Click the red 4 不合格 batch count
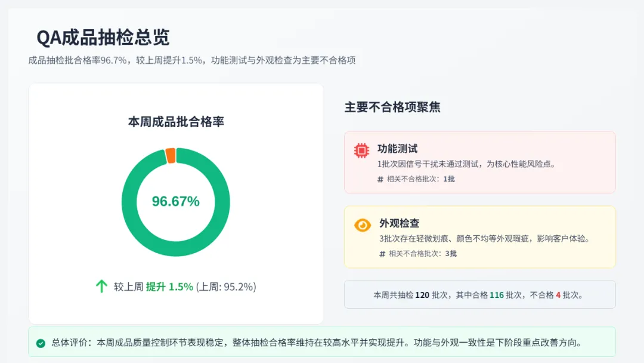Viewport: 644px width, 363px height. coord(558,295)
